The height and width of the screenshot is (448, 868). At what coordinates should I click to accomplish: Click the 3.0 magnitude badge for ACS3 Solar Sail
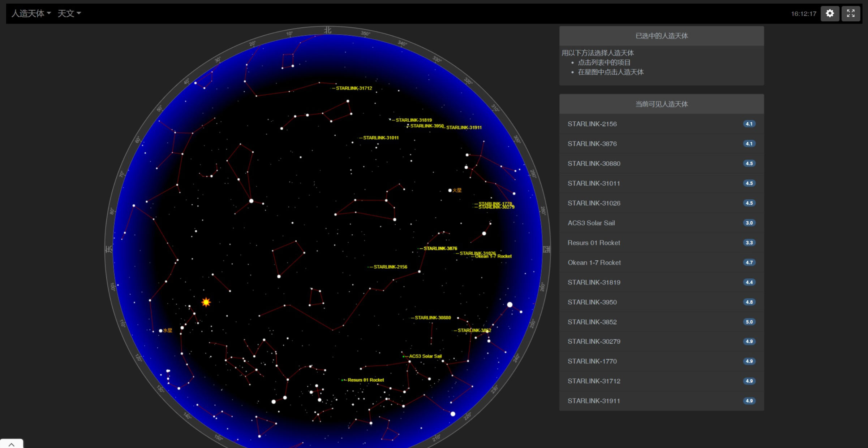tap(749, 223)
